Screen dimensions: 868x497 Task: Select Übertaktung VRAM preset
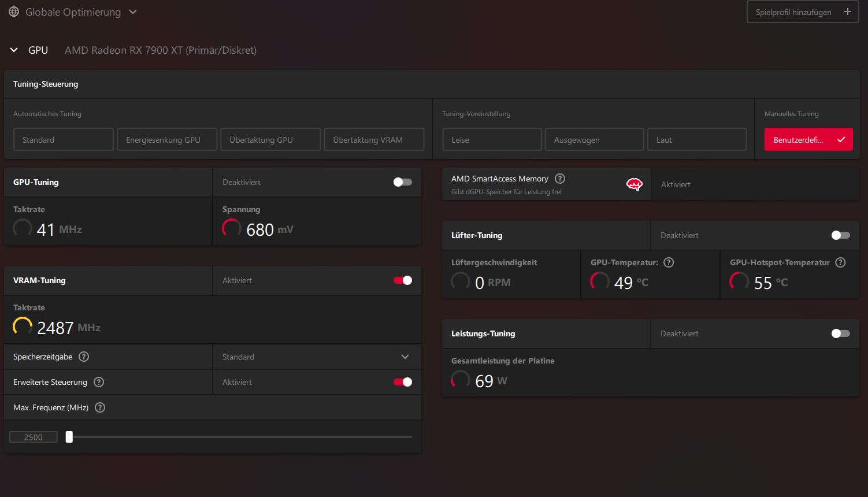click(x=374, y=139)
